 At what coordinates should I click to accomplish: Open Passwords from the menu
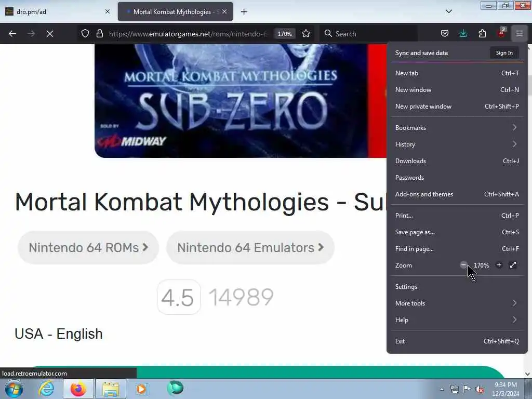(x=457, y=178)
